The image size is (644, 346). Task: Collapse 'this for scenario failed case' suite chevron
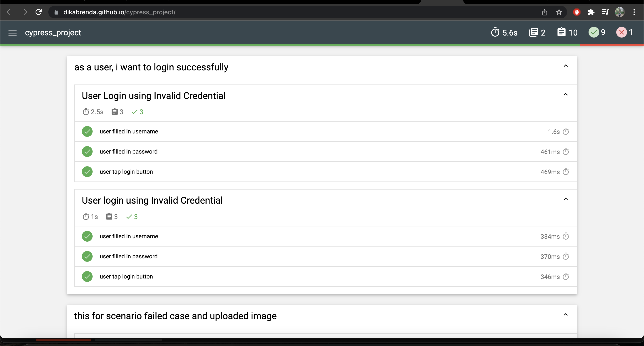(x=566, y=315)
